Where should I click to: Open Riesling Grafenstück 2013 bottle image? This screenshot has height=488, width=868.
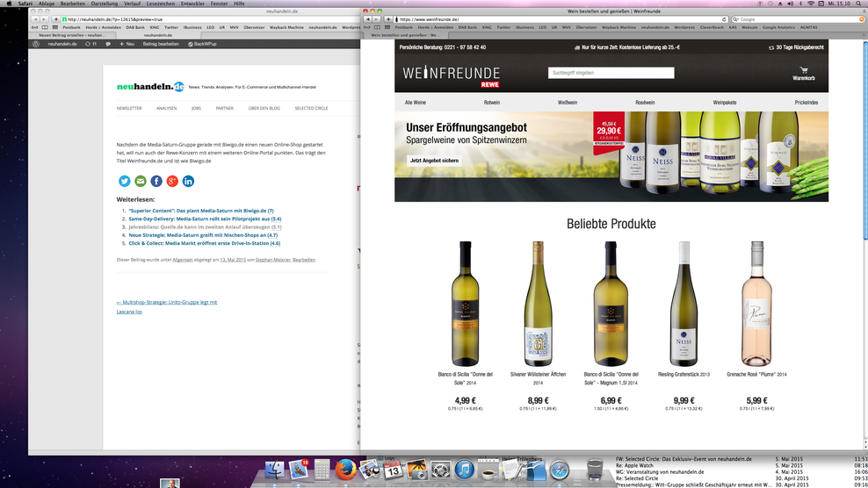pyautogui.click(x=684, y=304)
